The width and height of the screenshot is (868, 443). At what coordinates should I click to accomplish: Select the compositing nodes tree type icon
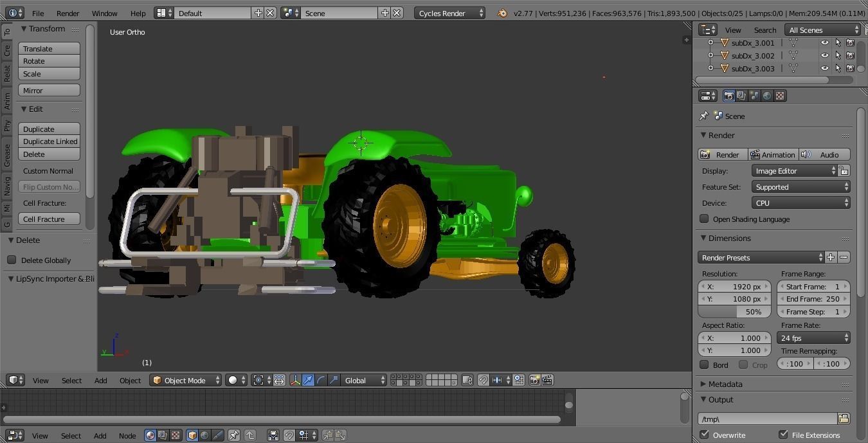[x=163, y=435]
